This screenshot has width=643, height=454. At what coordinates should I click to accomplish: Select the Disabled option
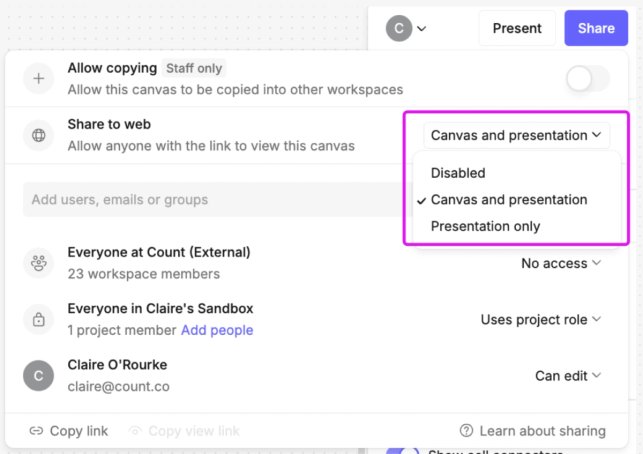[458, 173]
